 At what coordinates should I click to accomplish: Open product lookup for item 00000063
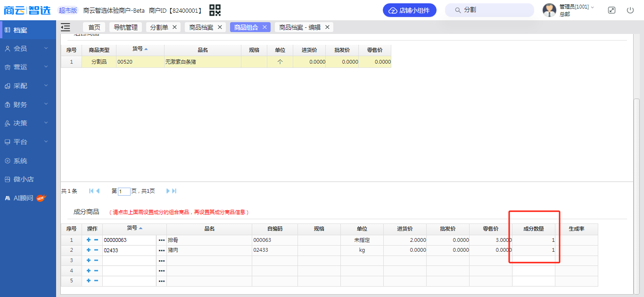(162, 240)
